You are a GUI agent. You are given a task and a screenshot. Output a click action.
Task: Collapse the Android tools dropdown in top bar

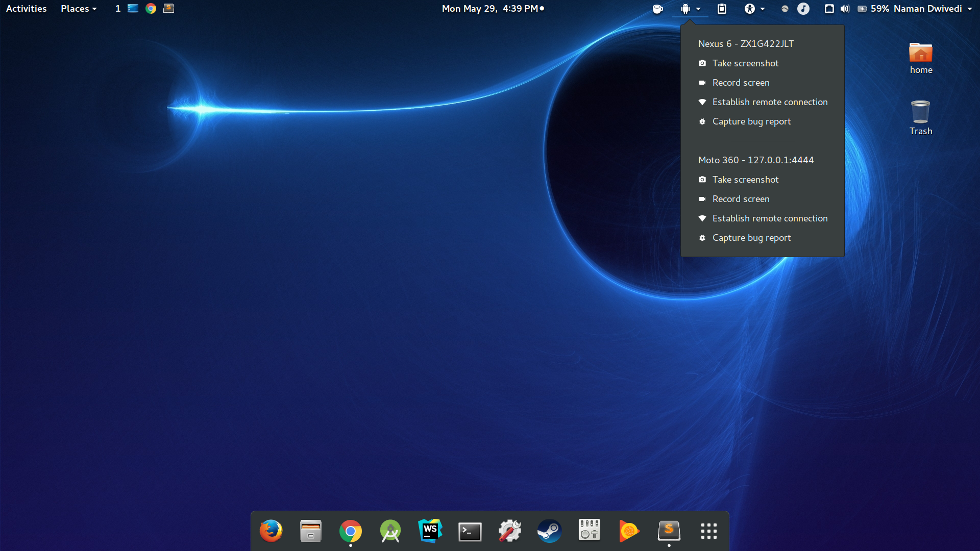point(690,9)
